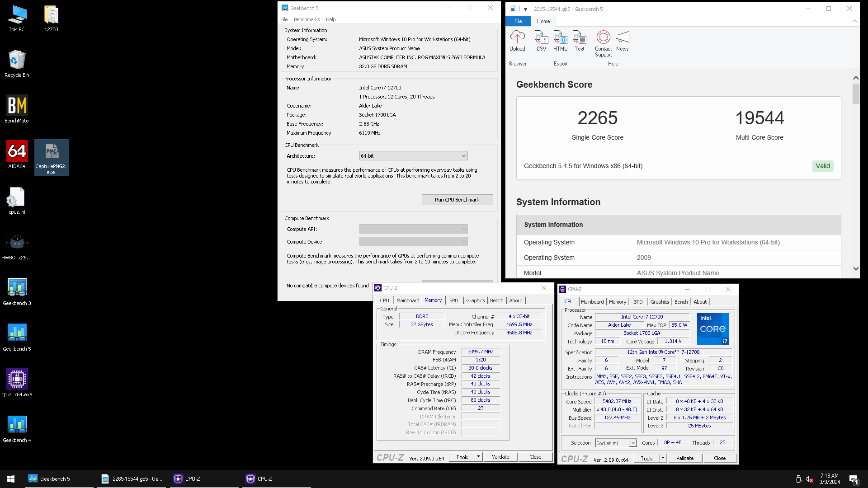Select CapturePNG2.exe desktop icon
This screenshot has width=868, height=488.
click(x=51, y=157)
